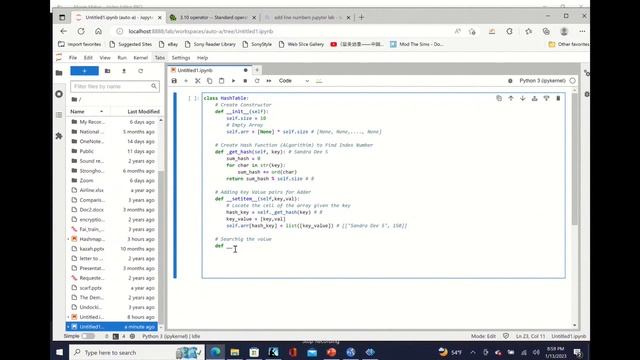Duplicate the cell using cell toolbar icon
This screenshot has height=360, width=640.
pos(499,98)
